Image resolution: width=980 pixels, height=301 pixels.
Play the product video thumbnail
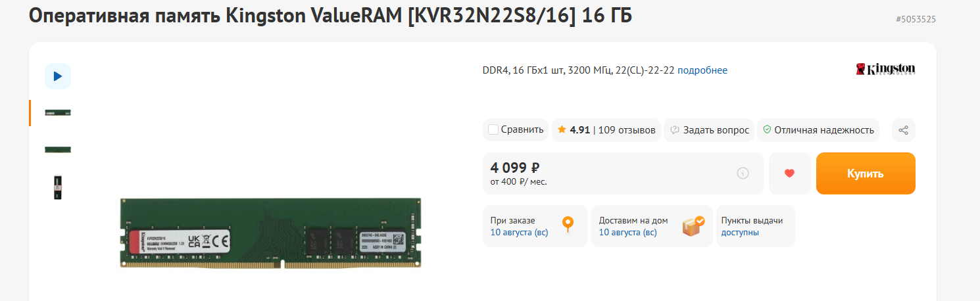click(x=58, y=76)
